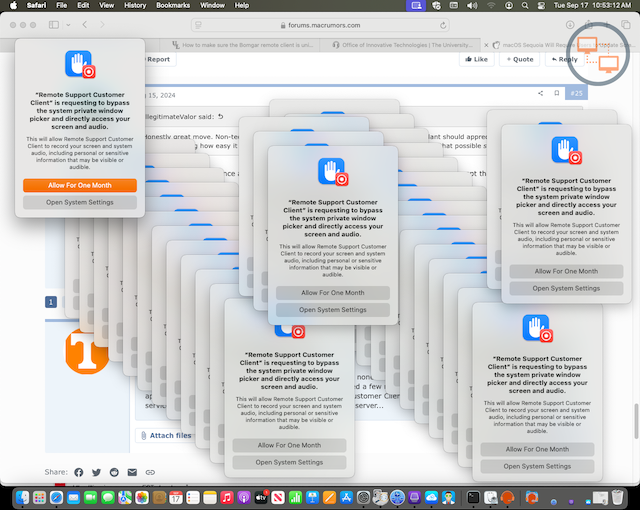Go back with the Safari back arrow
640x510 pixels.
[x=85, y=25]
